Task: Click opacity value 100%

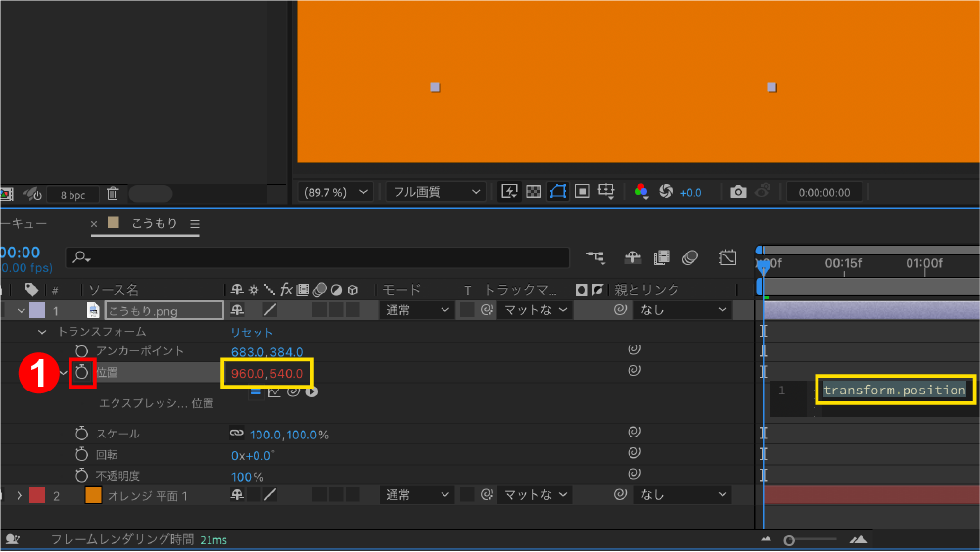Action: tap(248, 477)
